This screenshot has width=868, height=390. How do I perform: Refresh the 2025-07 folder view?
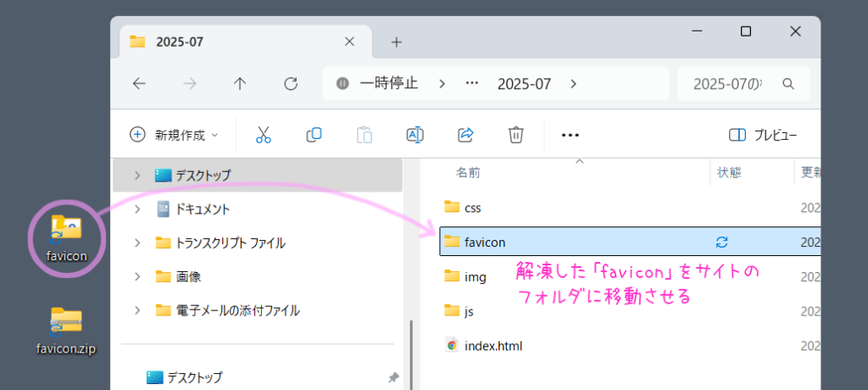pyautogui.click(x=291, y=84)
